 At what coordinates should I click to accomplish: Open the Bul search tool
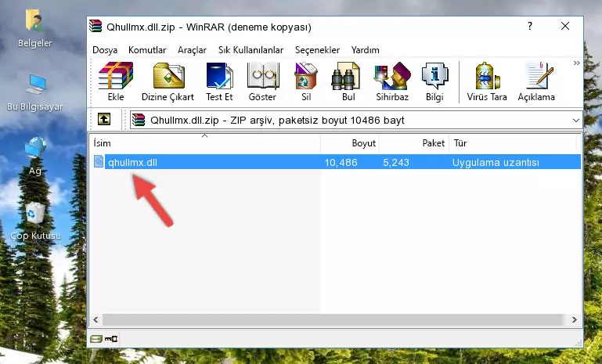tap(348, 81)
